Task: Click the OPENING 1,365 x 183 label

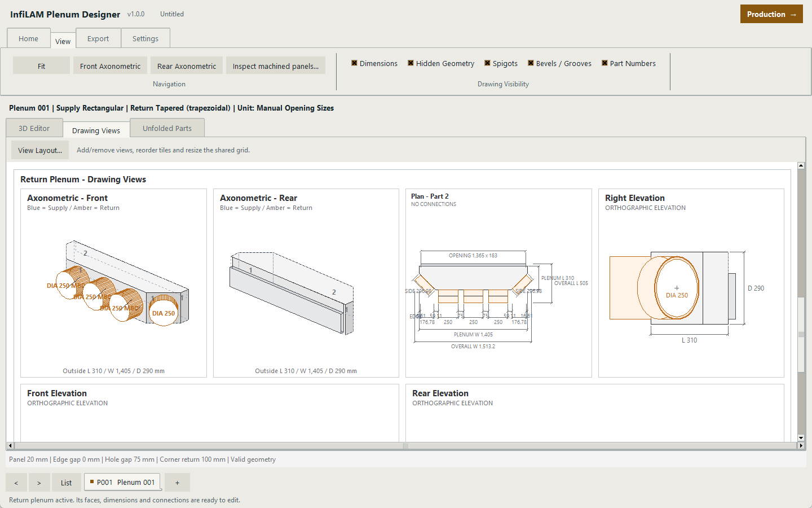Action: [x=473, y=256]
